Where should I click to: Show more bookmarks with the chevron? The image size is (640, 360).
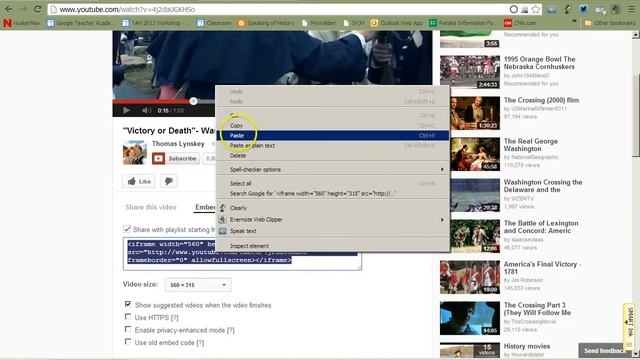pyautogui.click(x=574, y=21)
